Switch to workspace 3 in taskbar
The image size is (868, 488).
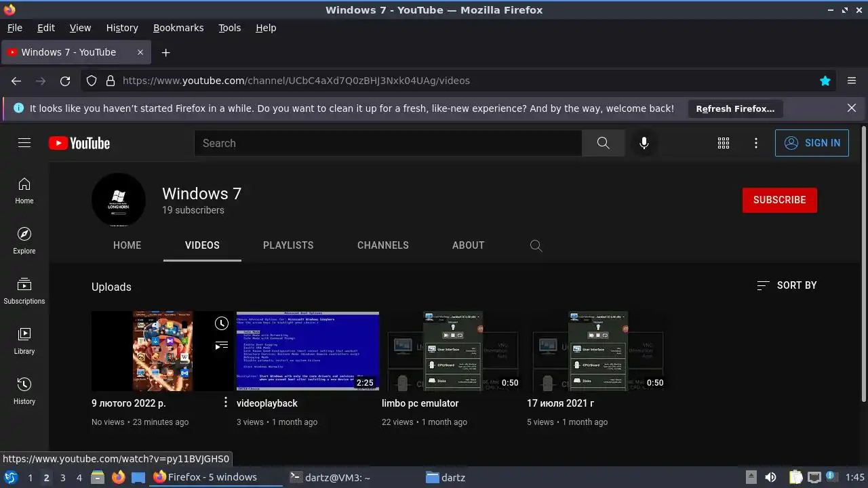click(x=63, y=478)
